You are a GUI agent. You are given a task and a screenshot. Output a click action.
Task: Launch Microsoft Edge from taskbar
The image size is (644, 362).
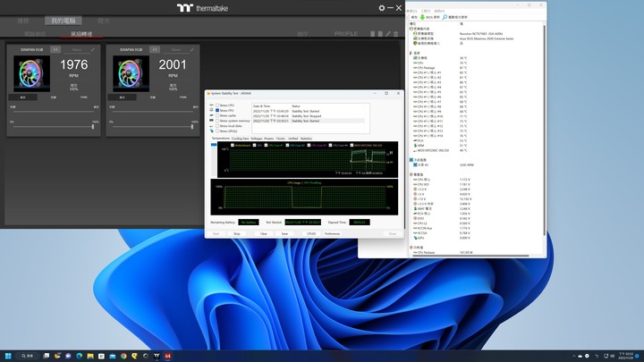80,356
